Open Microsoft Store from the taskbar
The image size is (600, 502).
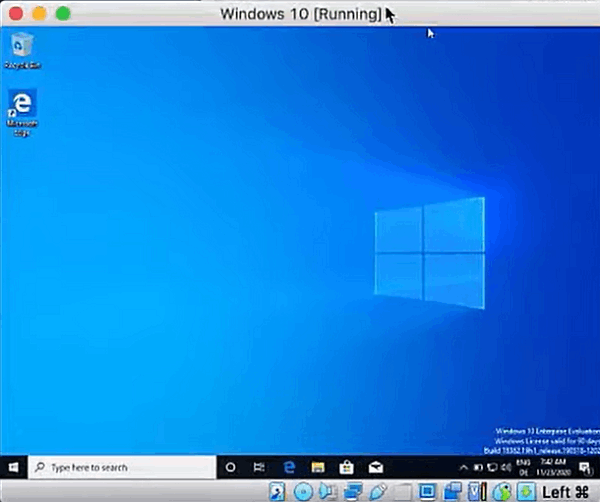pos(346,467)
